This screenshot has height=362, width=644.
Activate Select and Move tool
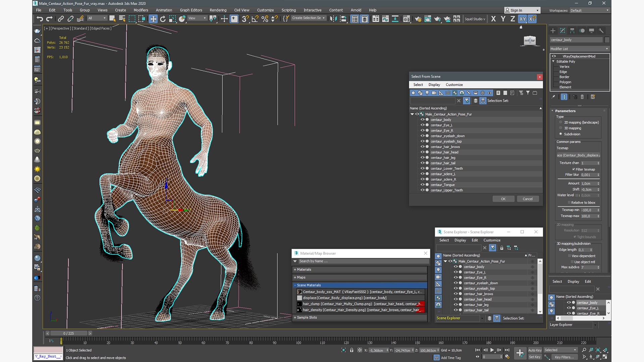coord(153,19)
